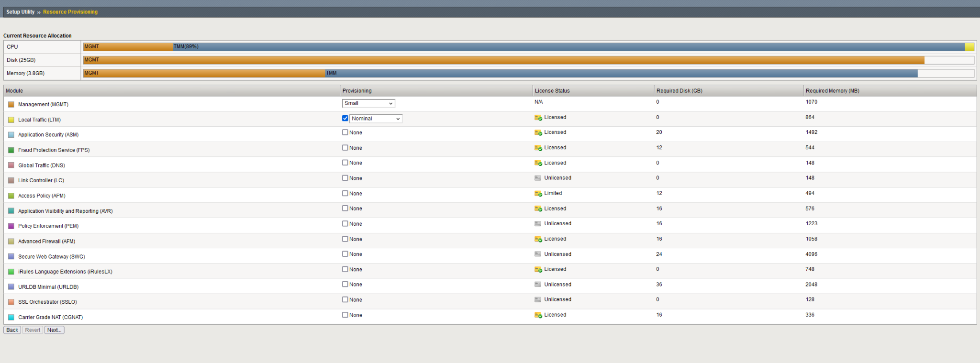Image resolution: width=980 pixels, height=363 pixels.
Task: Open the LTM Nominal provisioning dropdown
Action: [x=376, y=119]
